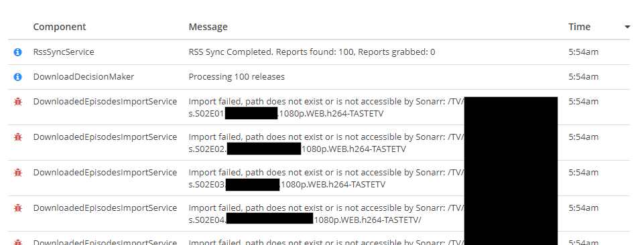Sort log by Time column header

[580, 27]
